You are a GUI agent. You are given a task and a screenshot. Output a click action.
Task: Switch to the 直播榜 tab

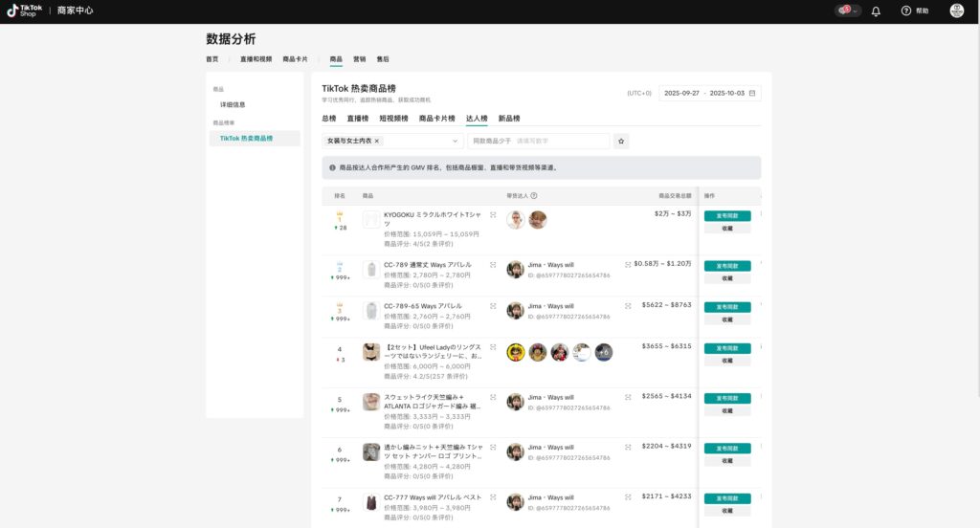(x=357, y=119)
